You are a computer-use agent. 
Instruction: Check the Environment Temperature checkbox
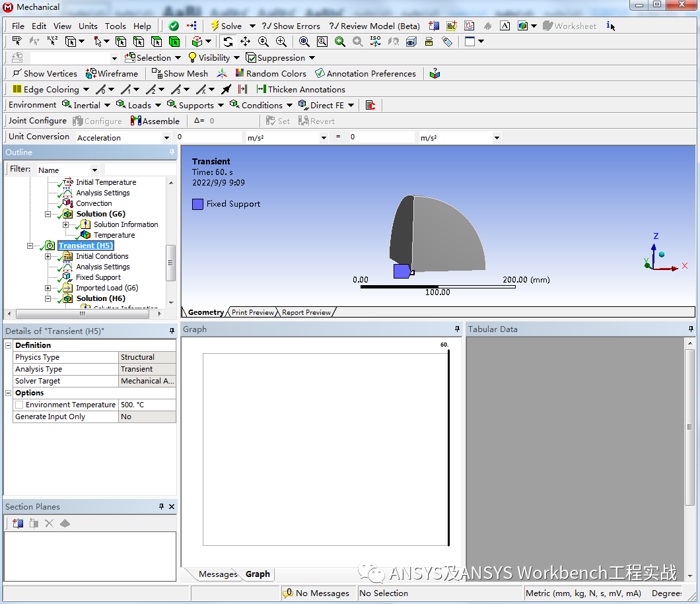(x=19, y=405)
